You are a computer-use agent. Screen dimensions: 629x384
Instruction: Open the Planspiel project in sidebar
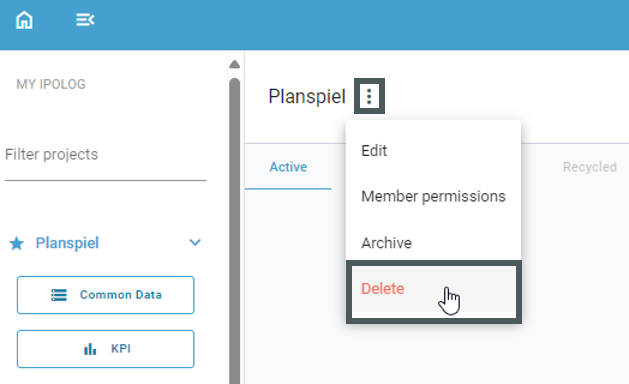point(67,243)
